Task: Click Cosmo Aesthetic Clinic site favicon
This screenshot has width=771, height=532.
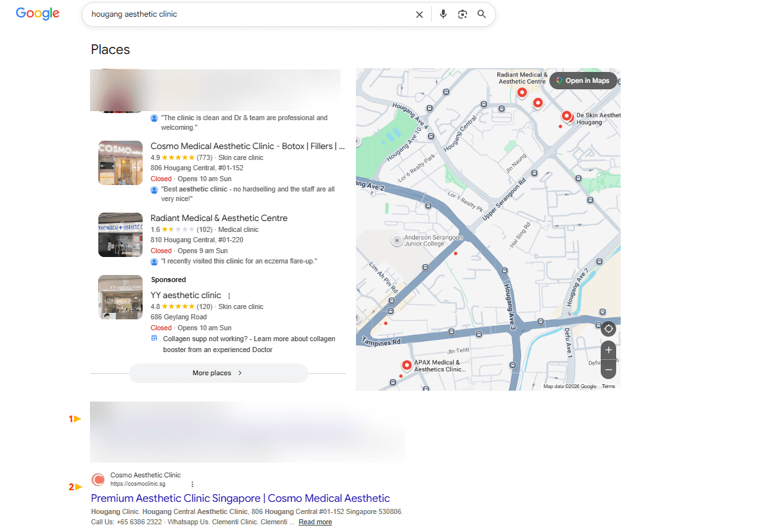Action: [98, 479]
